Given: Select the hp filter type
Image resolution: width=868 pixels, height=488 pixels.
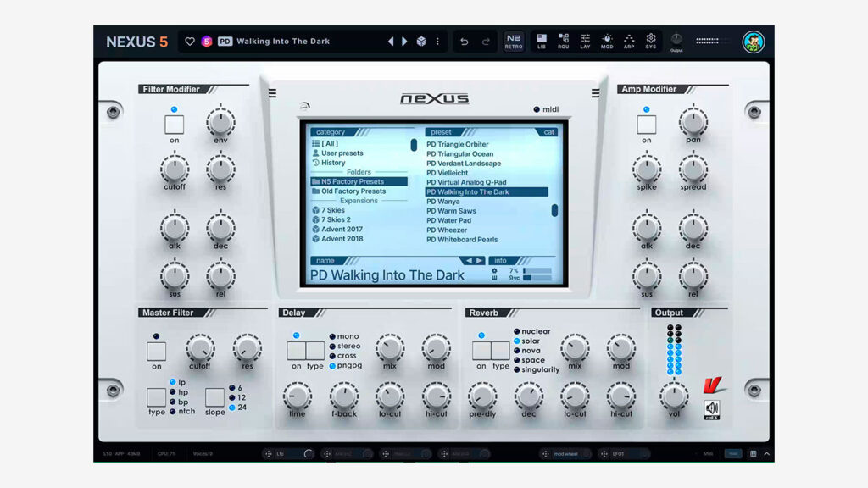Looking at the screenshot, I should 179,392.
